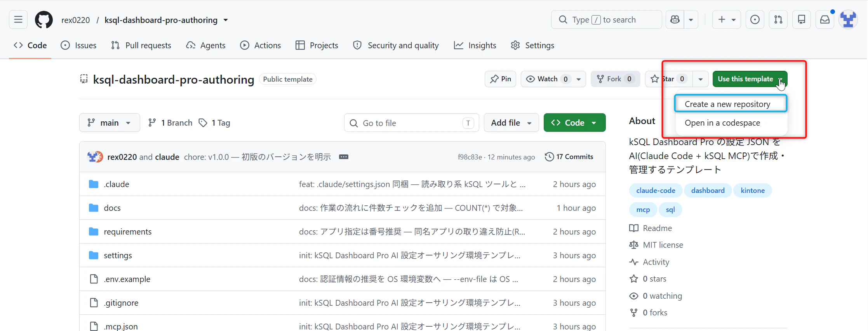This screenshot has height=331, width=868.
Task: Focus the Go to file input
Action: (412, 123)
